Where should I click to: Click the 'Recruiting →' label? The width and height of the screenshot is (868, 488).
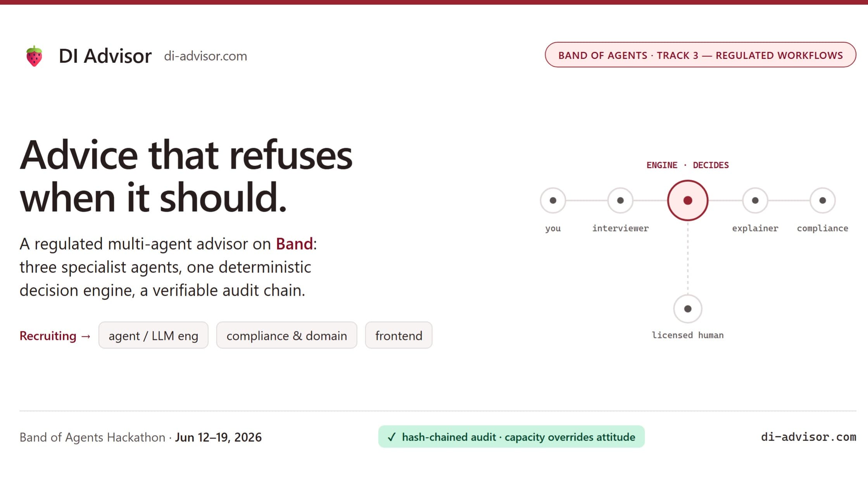[55, 336]
